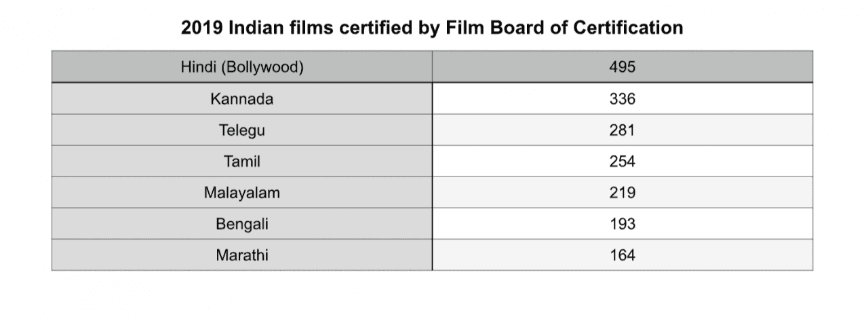Click the word Hindi in the header row
Screen dimensions: 868x319
click(197, 67)
